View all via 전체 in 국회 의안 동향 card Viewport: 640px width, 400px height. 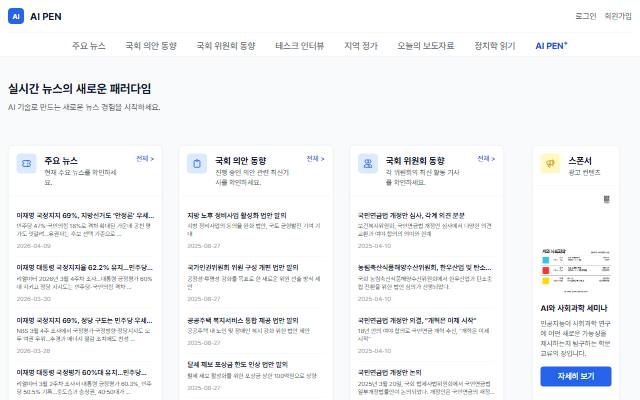click(x=316, y=158)
